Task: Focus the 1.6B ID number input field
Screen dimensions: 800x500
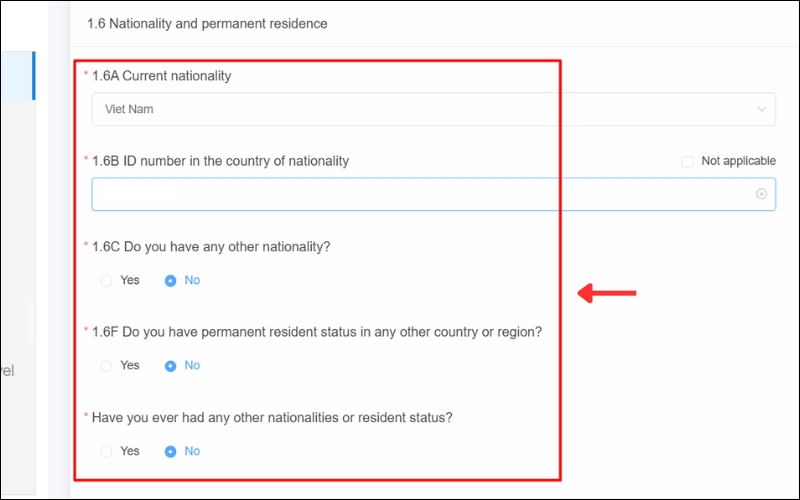Action: 420,194
